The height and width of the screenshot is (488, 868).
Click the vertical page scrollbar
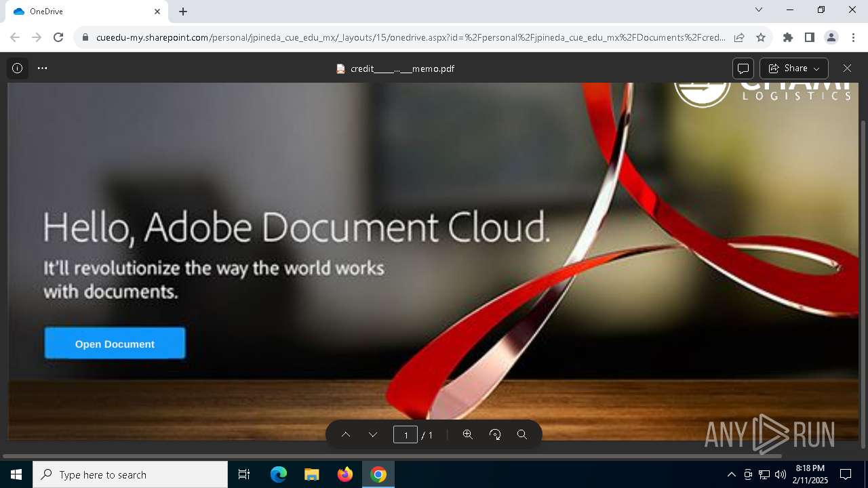click(863, 285)
